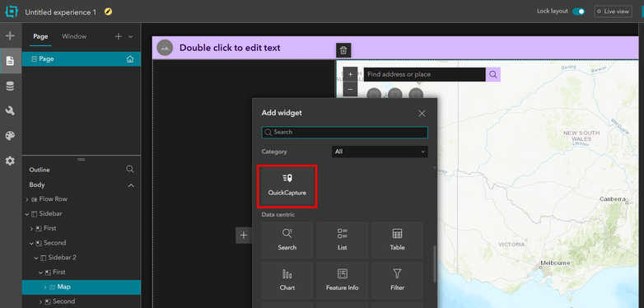
Task: Click the Data centric section label
Action: (x=278, y=215)
